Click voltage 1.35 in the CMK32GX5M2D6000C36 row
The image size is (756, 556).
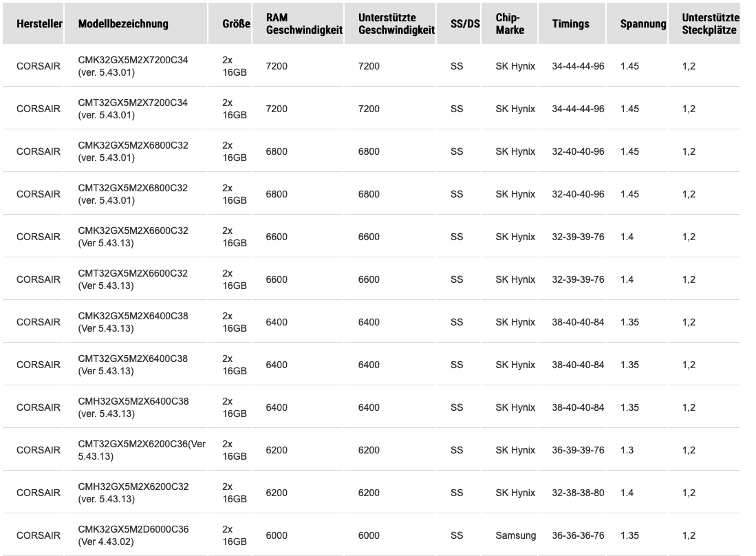tap(629, 535)
